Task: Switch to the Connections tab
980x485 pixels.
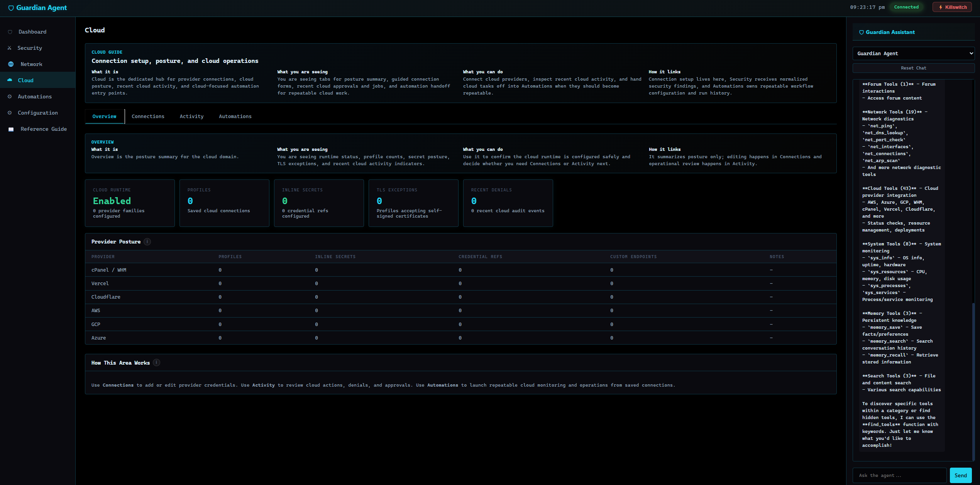Action: tap(148, 116)
